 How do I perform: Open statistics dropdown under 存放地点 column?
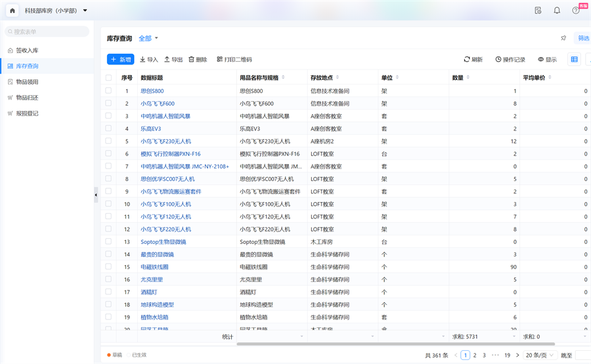[x=372, y=336]
